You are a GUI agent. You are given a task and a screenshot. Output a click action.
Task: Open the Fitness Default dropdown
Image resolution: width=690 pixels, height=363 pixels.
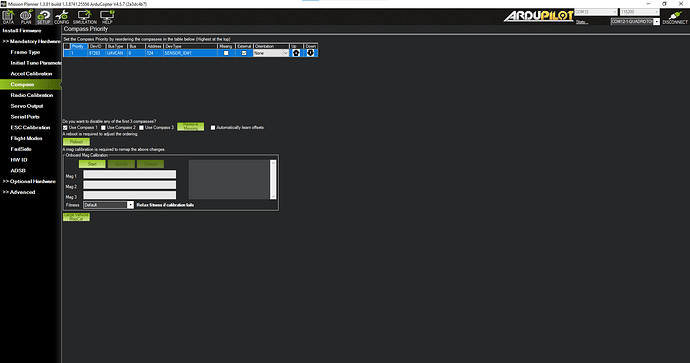pyautogui.click(x=108, y=205)
